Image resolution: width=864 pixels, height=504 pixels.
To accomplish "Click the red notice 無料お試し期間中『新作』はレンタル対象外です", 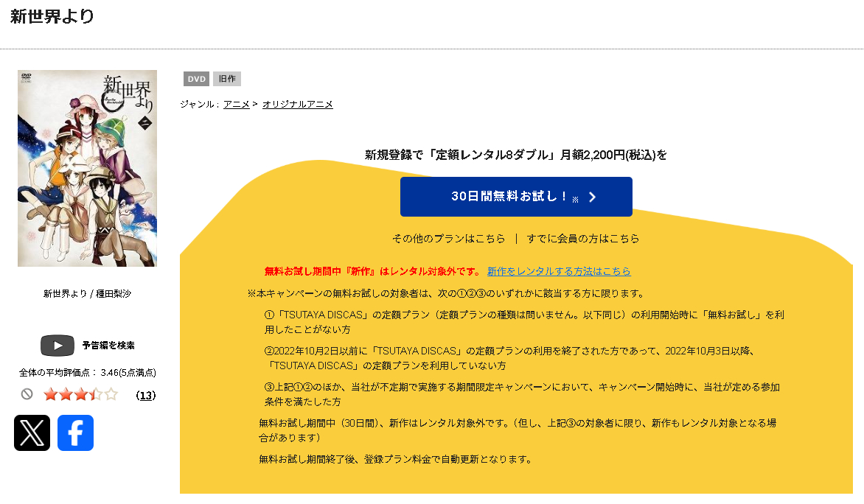I will click(373, 271).
